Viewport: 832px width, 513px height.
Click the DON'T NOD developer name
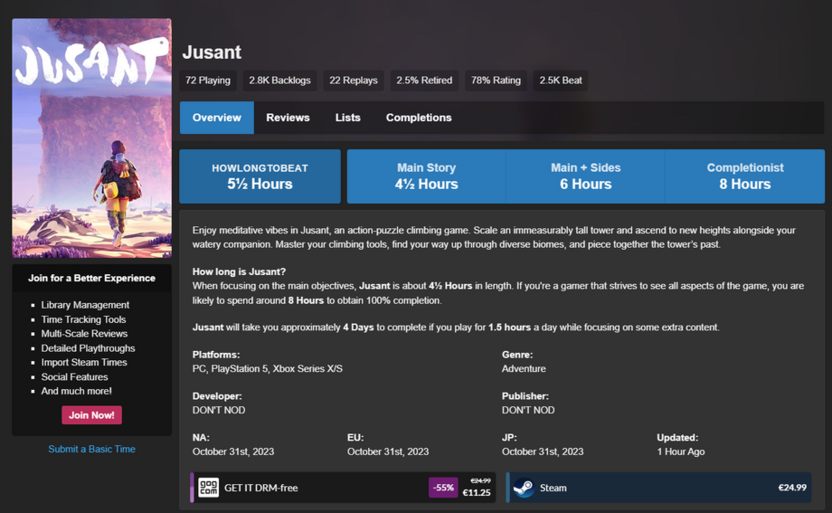pyautogui.click(x=219, y=410)
